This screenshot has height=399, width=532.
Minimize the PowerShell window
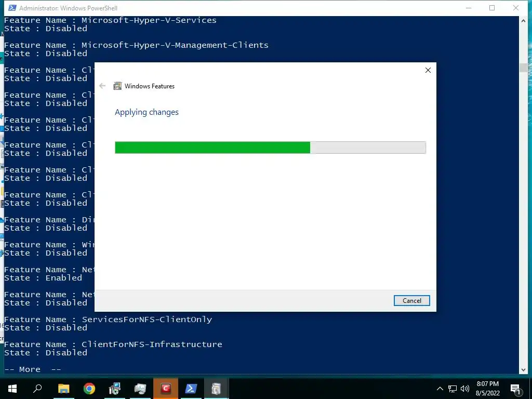(x=469, y=8)
